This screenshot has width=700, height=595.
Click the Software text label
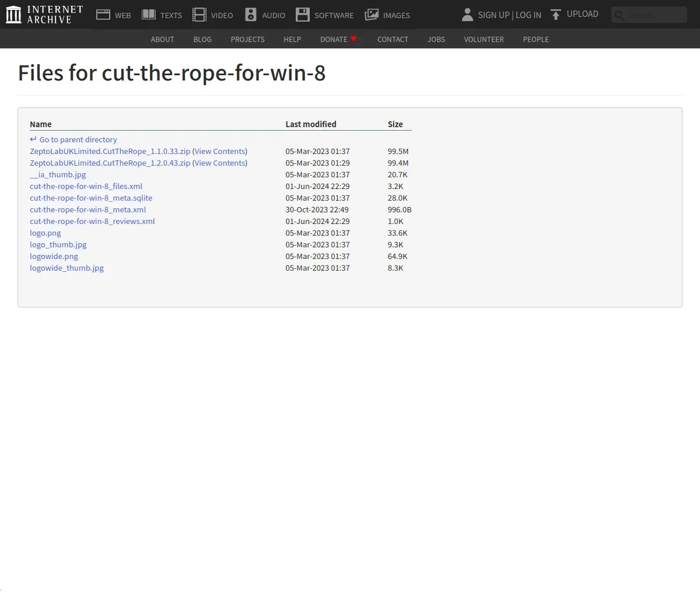coord(334,15)
